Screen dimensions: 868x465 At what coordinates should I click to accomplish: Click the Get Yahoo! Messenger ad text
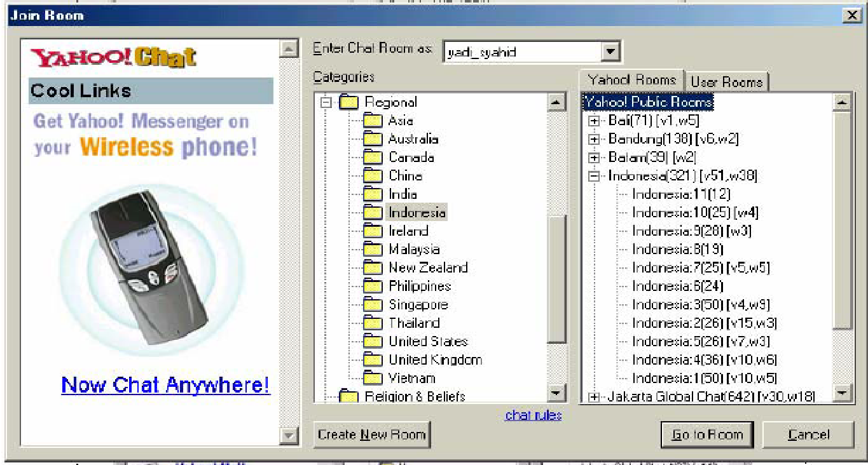pyautogui.click(x=146, y=134)
